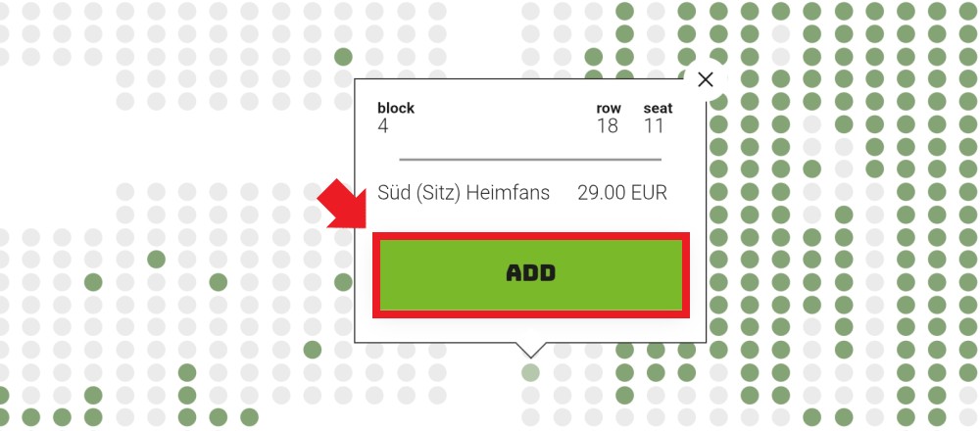Select isolated green seat just above the spaced three-seat row
Screen dimensions: 980x431
156,260
